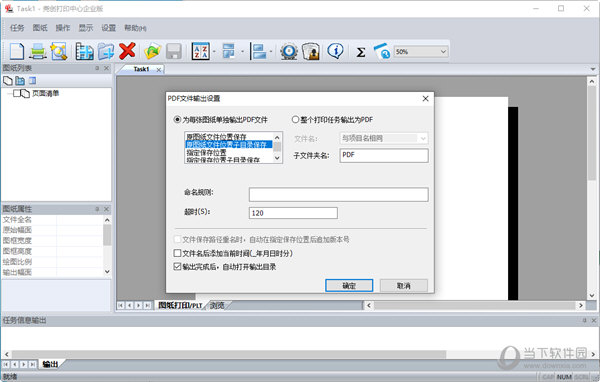Switch to the 浏览 tab

pyautogui.click(x=217, y=305)
